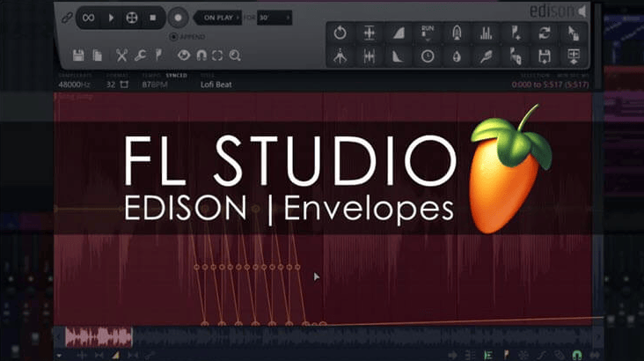Click the 87BPM tempo value
644x361 pixels.
coord(155,85)
